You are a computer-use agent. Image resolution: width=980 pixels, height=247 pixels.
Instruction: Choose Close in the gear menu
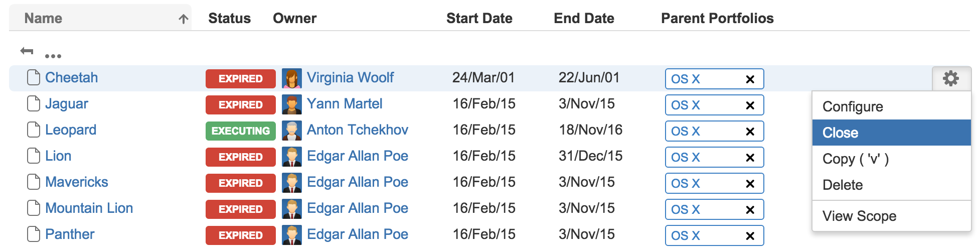pos(841,133)
